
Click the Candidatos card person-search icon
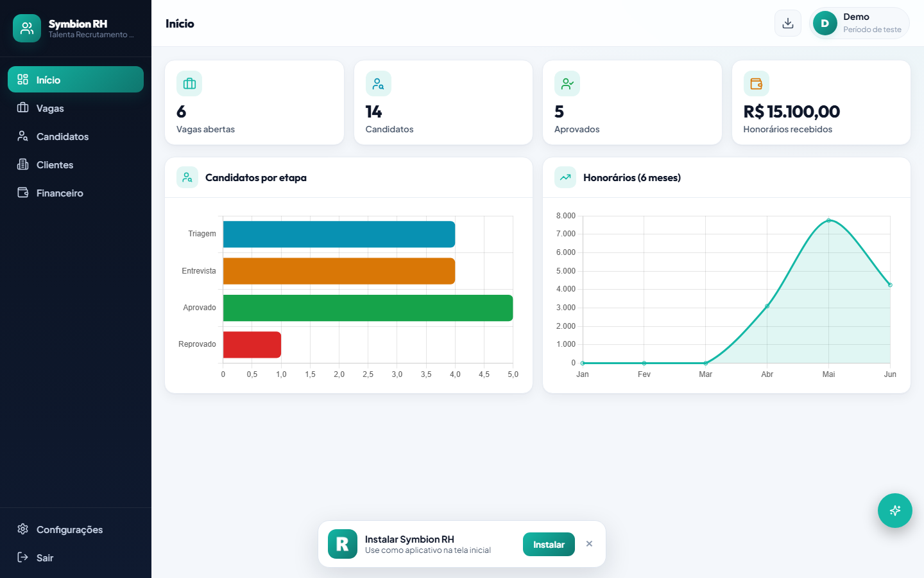(x=379, y=83)
